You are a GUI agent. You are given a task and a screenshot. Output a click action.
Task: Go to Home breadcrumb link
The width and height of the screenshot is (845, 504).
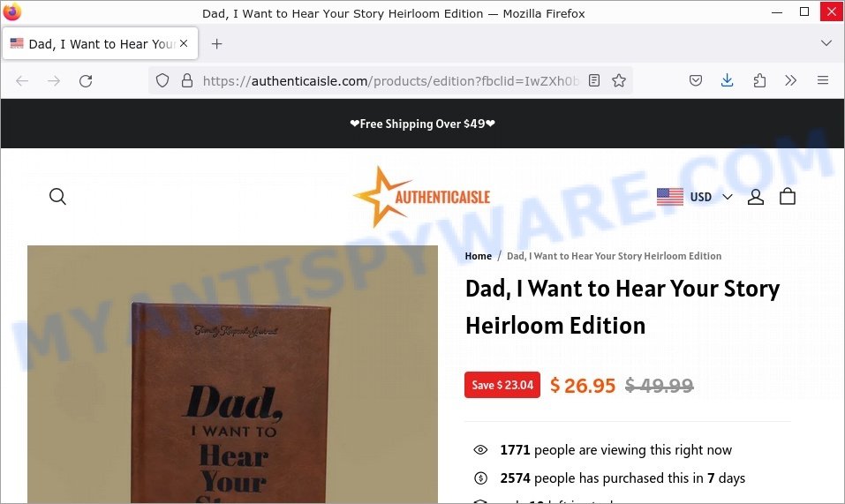[478, 256]
